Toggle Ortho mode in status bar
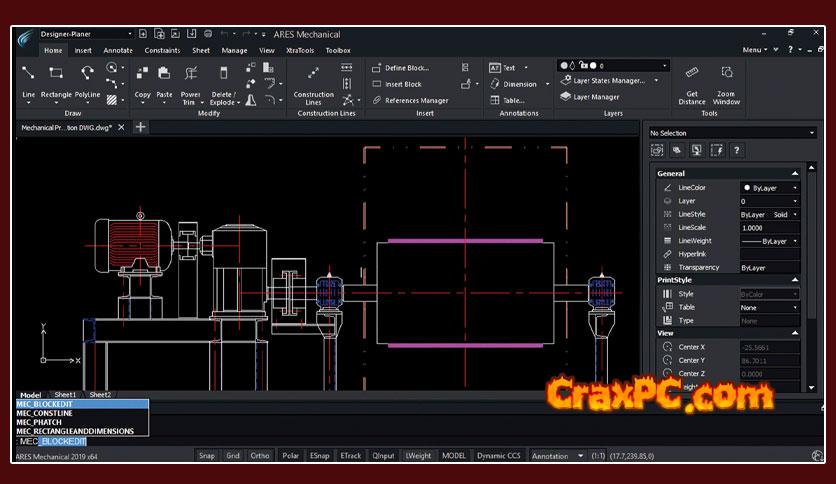Screen dimensions: 836x484 (x=260, y=455)
